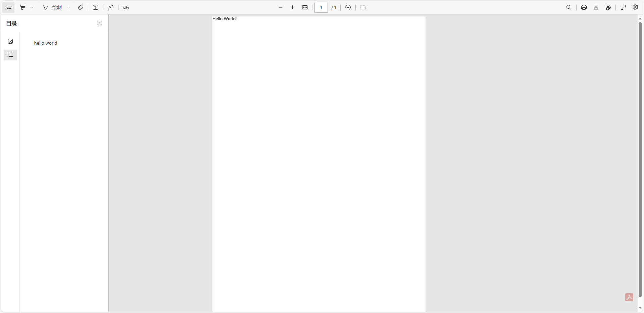Open the highlighter options dropdown arrow
Screen dimensions: 644x313
pyautogui.click(x=32, y=7)
